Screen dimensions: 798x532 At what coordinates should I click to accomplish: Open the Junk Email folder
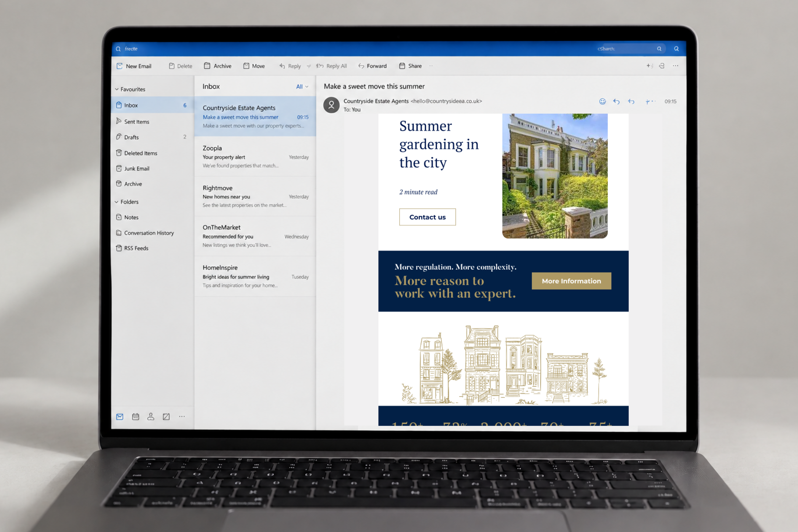pos(153,169)
